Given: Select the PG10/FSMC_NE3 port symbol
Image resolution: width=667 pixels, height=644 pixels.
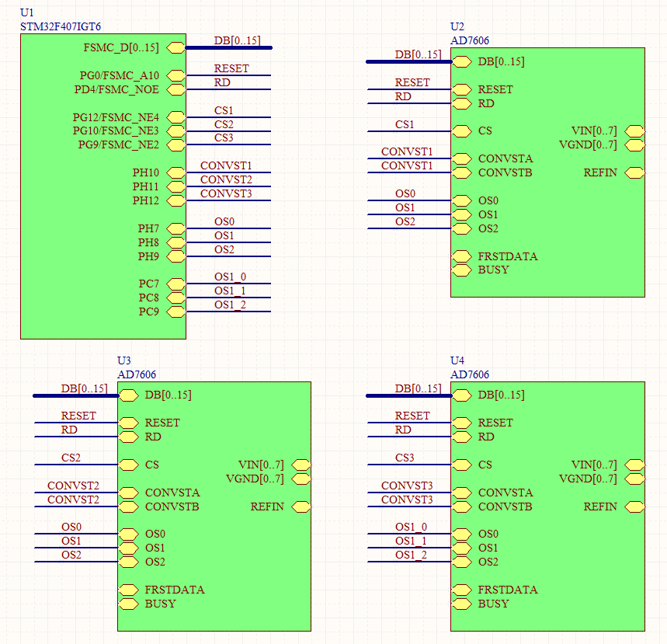Looking at the screenshot, I should point(175,131).
